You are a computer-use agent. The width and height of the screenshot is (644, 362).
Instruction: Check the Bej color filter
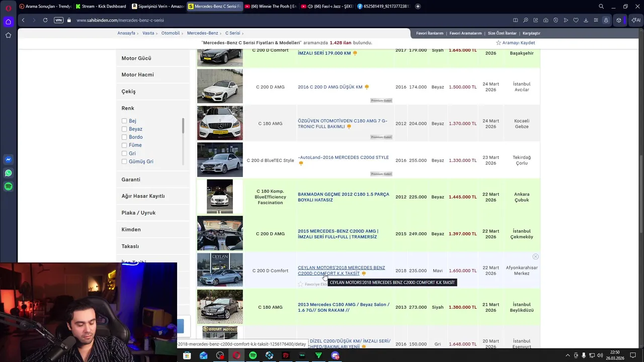click(124, 121)
